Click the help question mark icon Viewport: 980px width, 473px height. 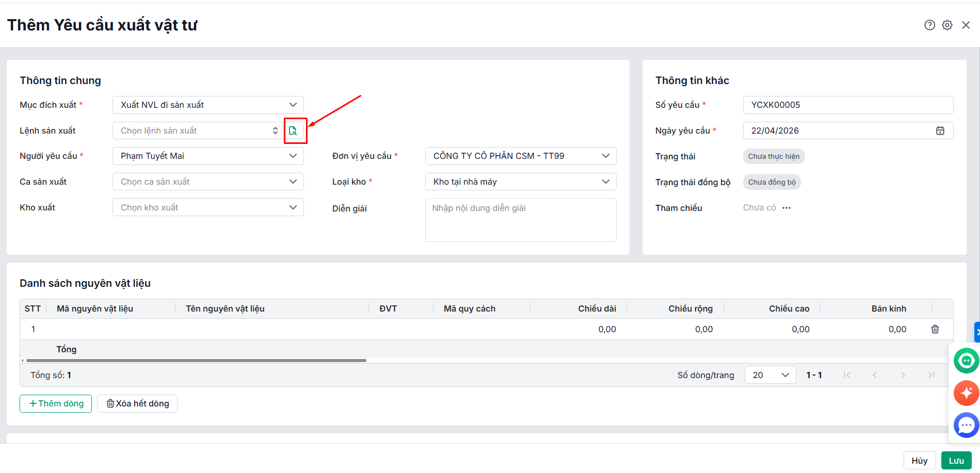point(929,25)
